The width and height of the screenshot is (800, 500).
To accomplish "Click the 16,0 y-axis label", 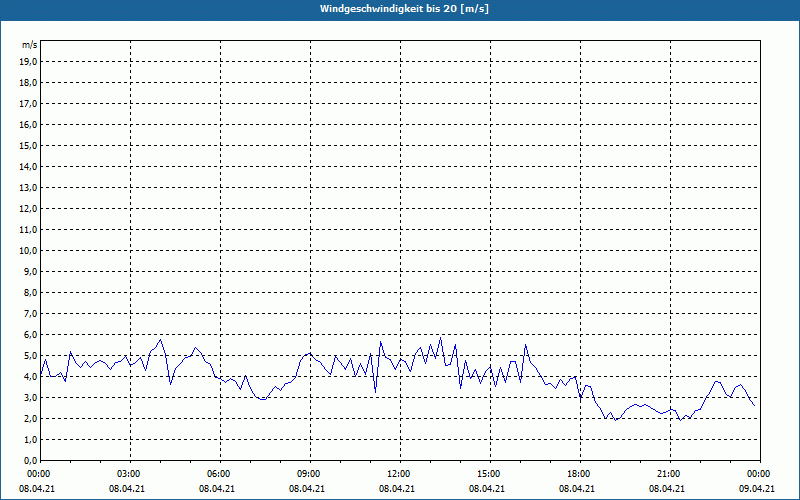I will coord(29,124).
